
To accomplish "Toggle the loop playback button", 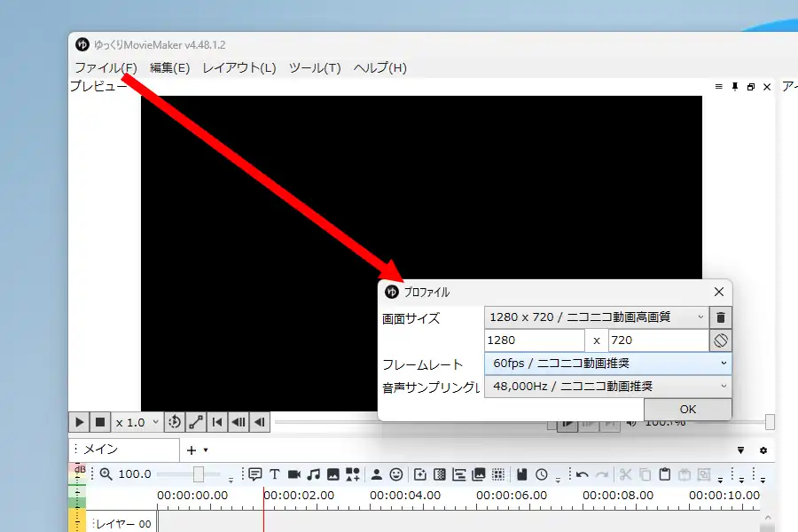I will [175, 423].
